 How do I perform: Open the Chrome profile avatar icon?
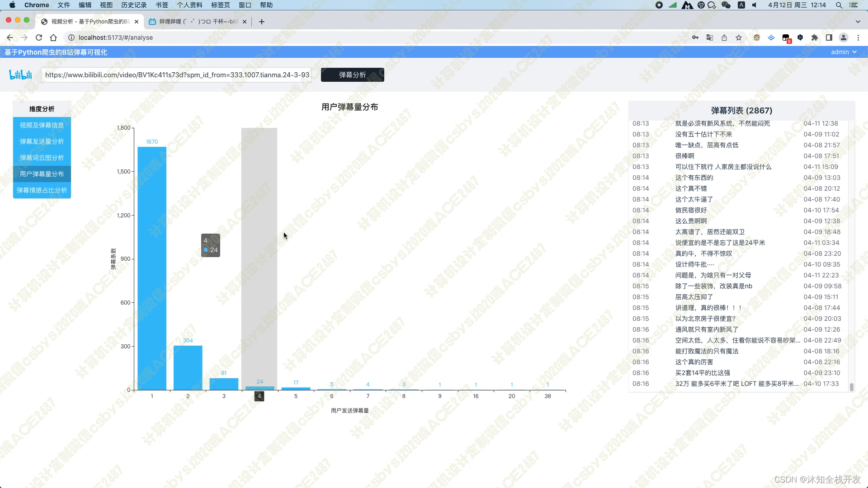click(x=844, y=38)
